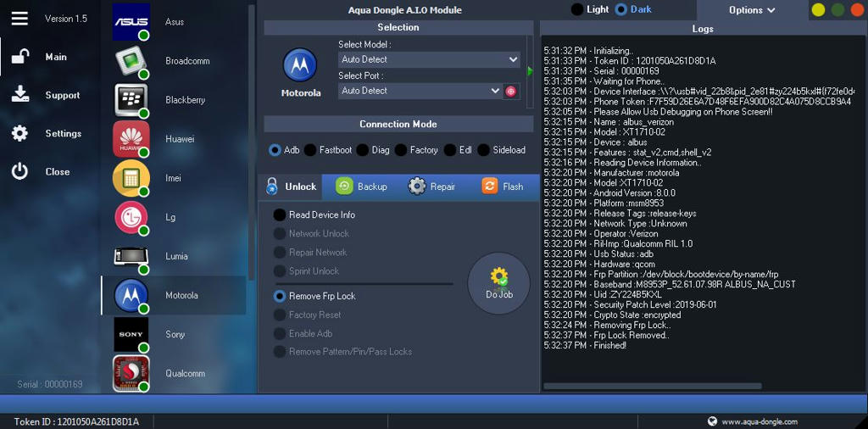Click the Settings menu label

63,133
